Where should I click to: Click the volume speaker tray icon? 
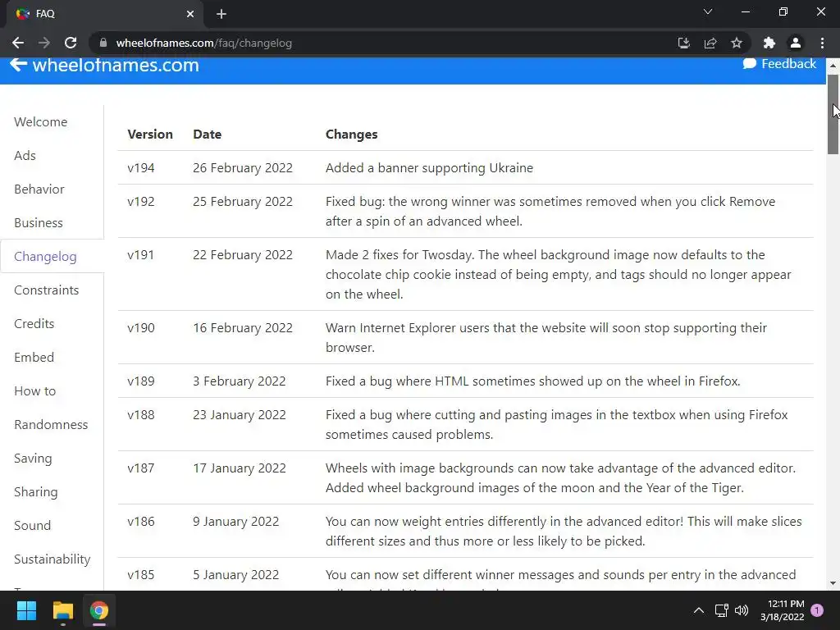742,610
